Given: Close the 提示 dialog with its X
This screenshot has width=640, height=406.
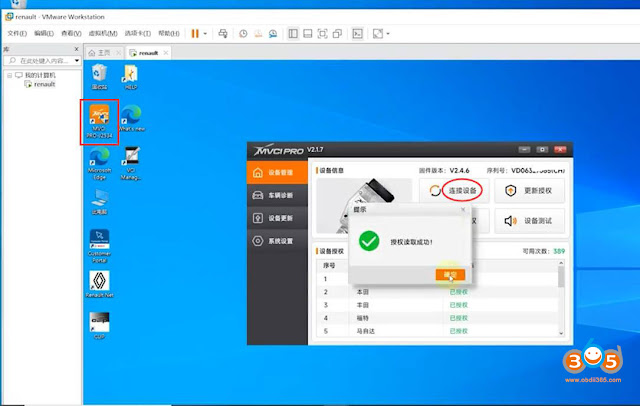Looking at the screenshot, I should click(x=463, y=209).
